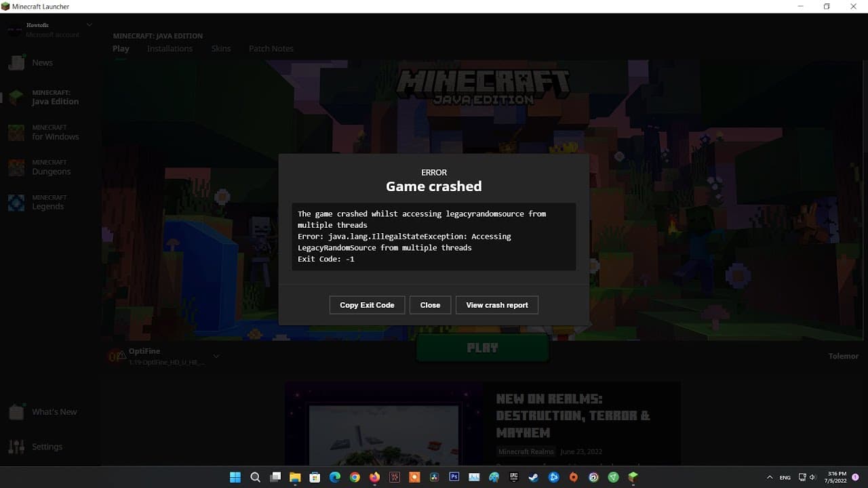868x488 pixels.
Task: Open the Installations tab
Action: pos(170,49)
